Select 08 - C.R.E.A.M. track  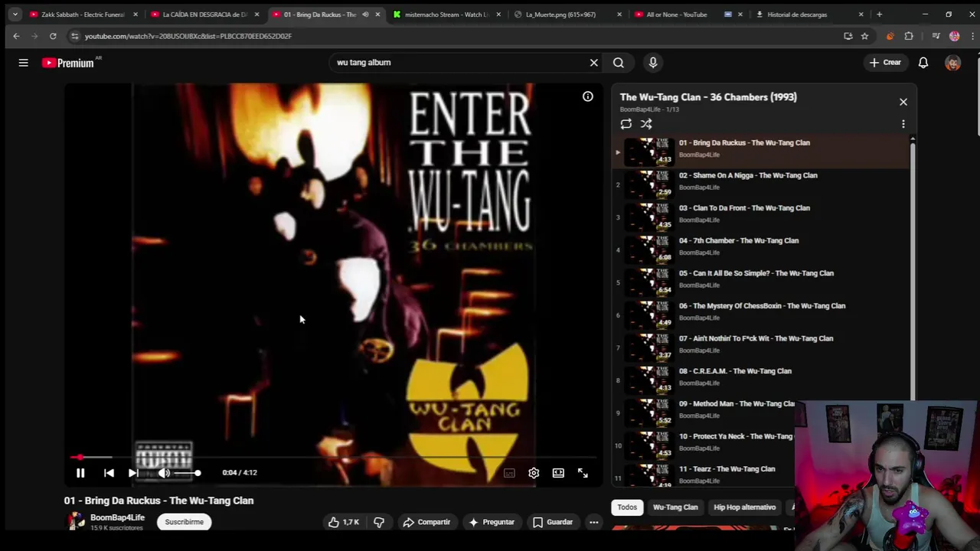pos(759,380)
